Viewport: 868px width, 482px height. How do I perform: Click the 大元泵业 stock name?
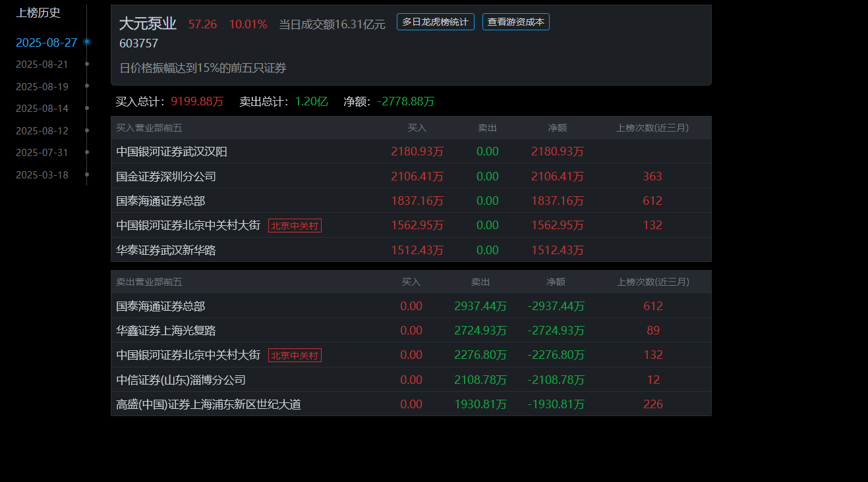click(148, 24)
